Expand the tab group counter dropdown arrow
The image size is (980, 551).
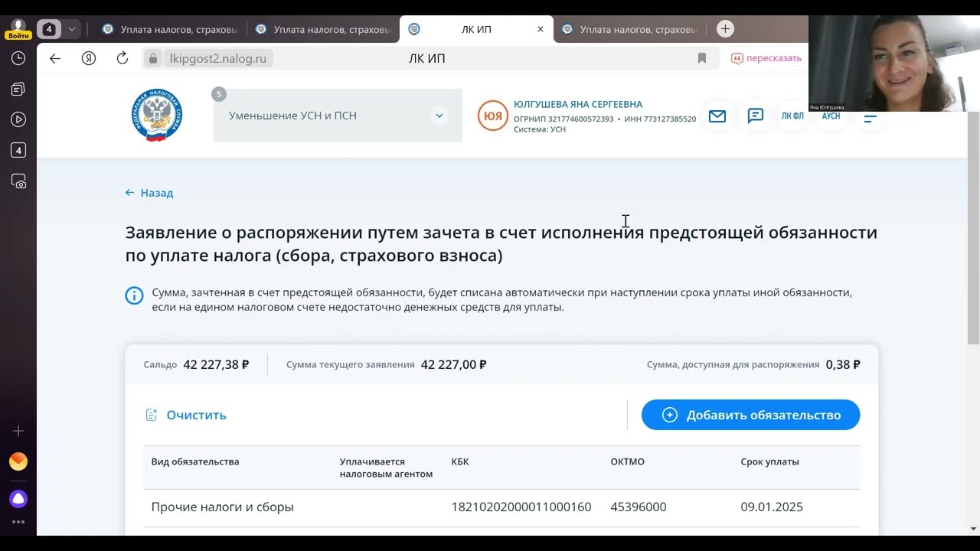[72, 29]
